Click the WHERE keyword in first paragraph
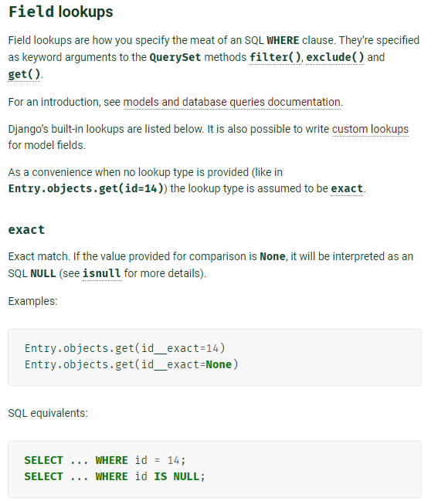The image size is (448, 501). tap(283, 40)
